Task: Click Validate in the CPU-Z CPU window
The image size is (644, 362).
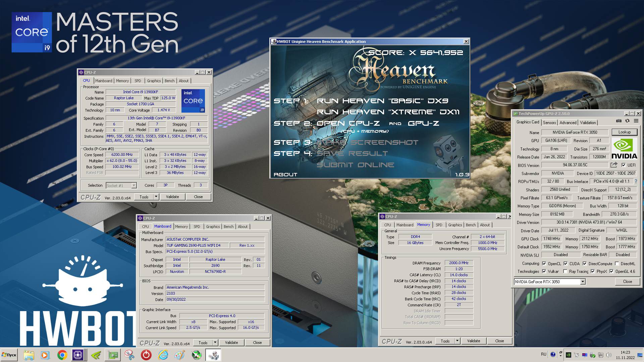Action: [172, 197]
